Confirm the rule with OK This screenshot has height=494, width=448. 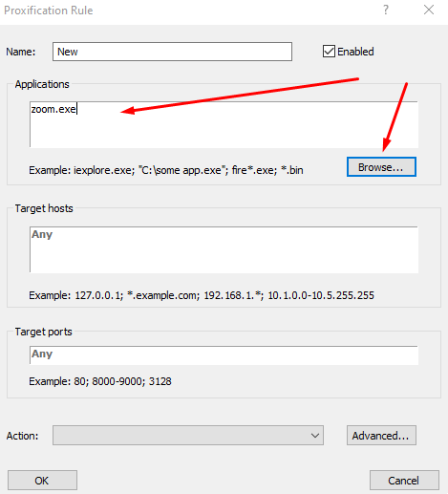pyautogui.click(x=42, y=480)
